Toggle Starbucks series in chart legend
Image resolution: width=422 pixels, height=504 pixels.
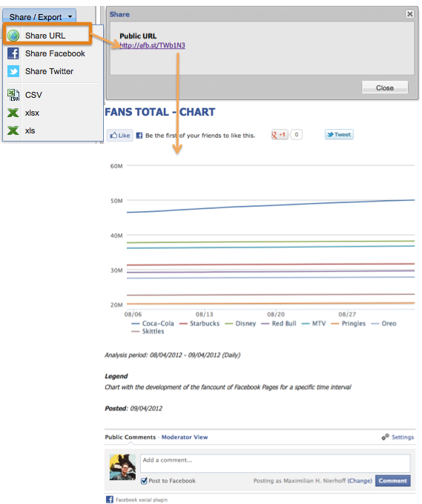point(200,323)
